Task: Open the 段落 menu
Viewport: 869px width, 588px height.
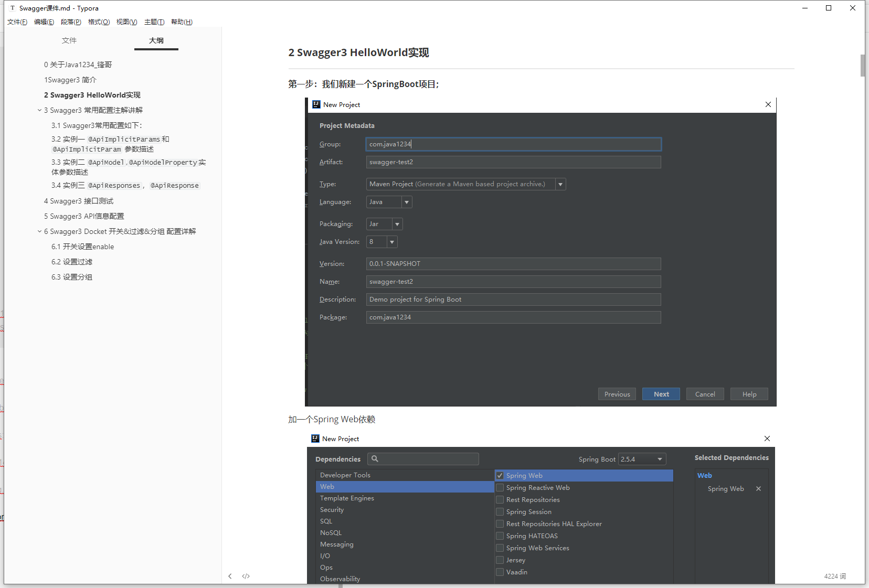Action: tap(71, 22)
